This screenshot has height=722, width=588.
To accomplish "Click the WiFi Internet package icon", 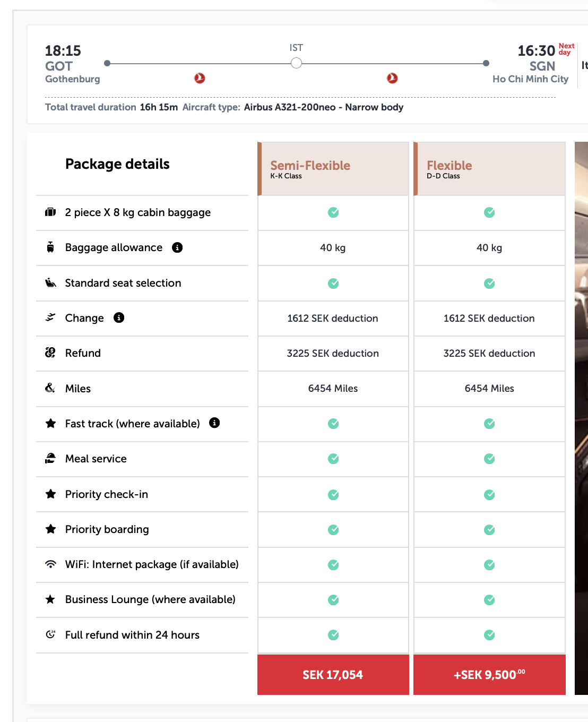I will click(x=50, y=564).
